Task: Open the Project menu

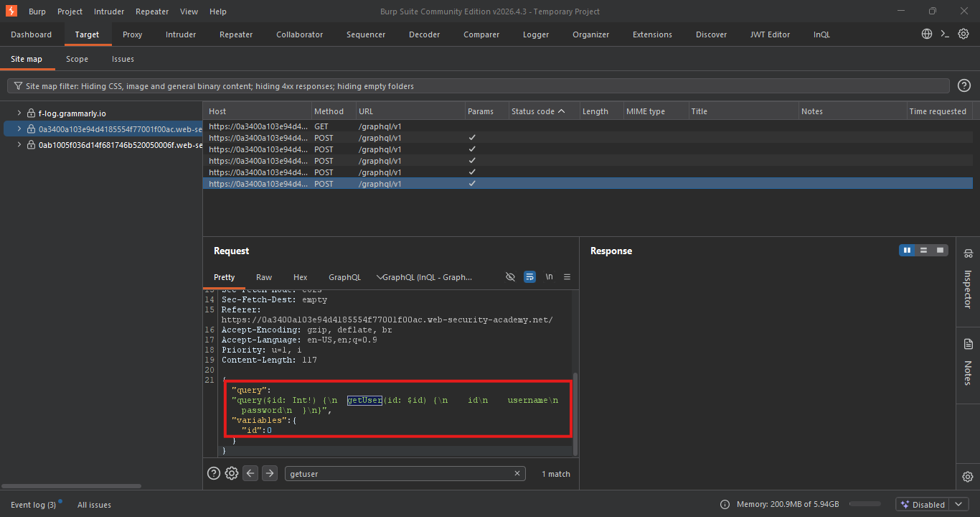Action: pos(70,11)
